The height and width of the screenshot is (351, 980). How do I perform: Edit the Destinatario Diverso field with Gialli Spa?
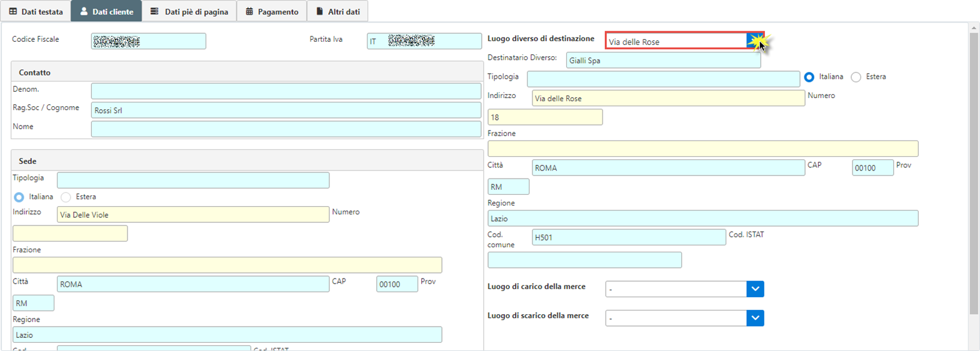point(662,61)
